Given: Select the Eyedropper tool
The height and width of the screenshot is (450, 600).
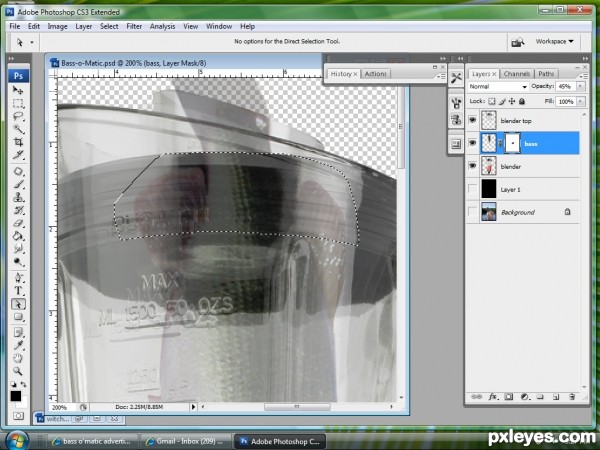Looking at the screenshot, I should 18,345.
